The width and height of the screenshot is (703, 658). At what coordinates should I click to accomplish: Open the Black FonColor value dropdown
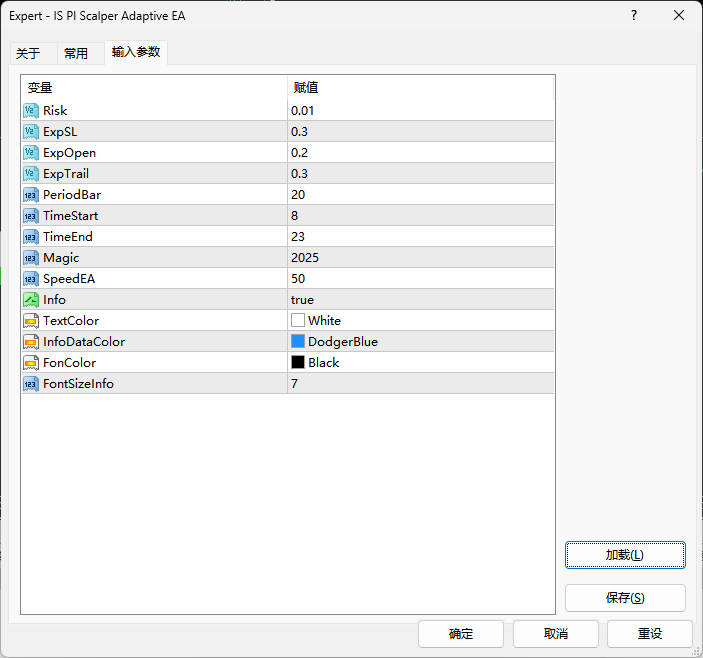[x=420, y=362]
